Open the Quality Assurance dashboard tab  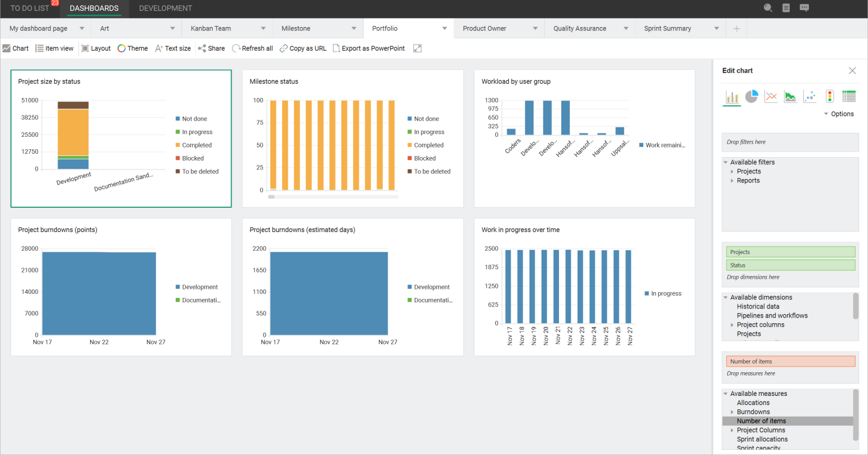tap(580, 28)
